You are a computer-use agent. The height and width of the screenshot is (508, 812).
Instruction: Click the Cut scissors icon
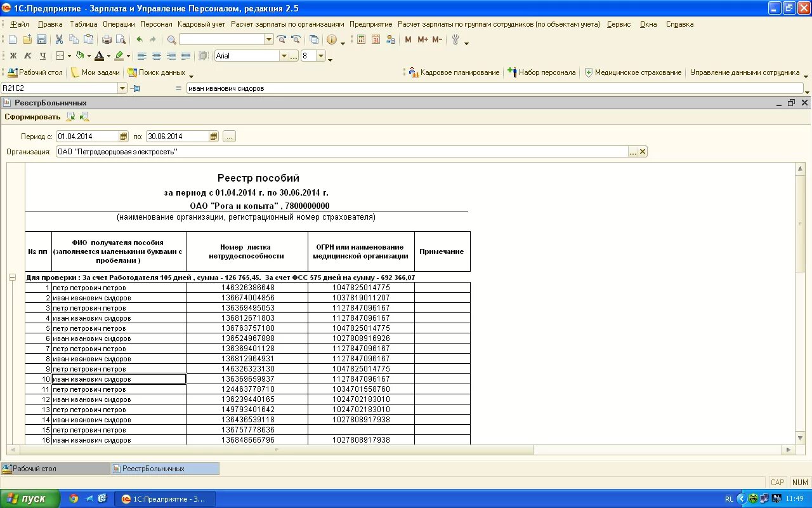coord(59,39)
